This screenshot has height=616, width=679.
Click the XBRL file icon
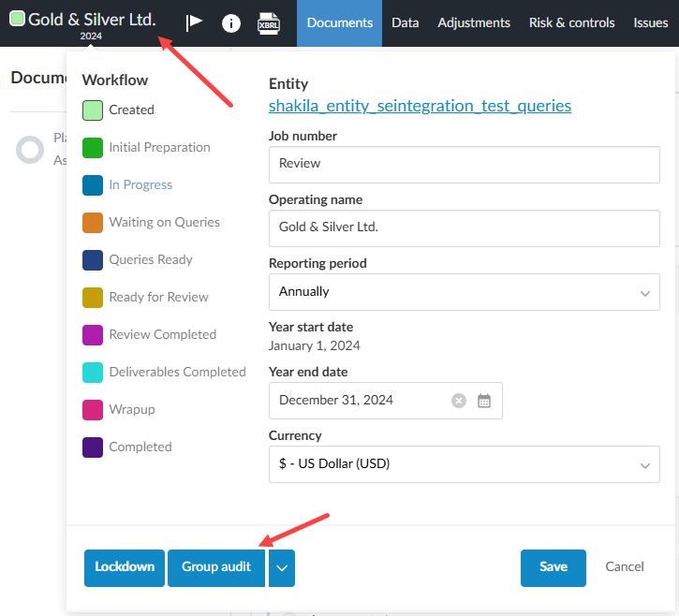click(269, 22)
